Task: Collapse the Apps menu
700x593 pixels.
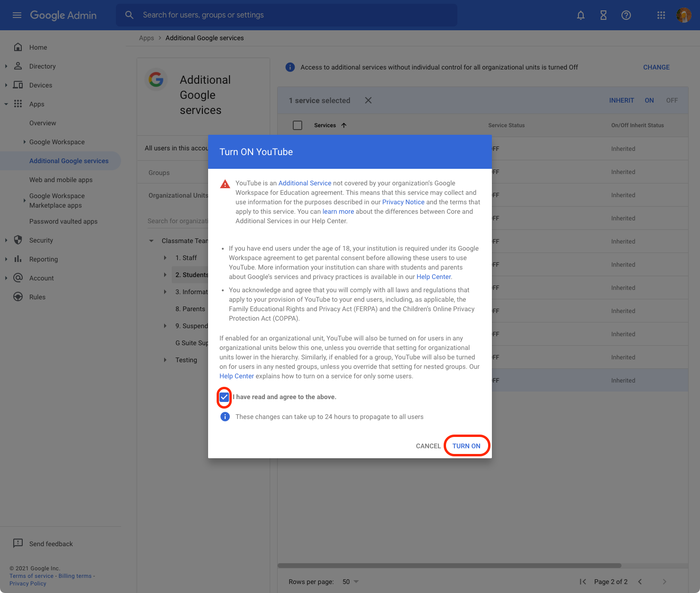Action: tap(6, 104)
